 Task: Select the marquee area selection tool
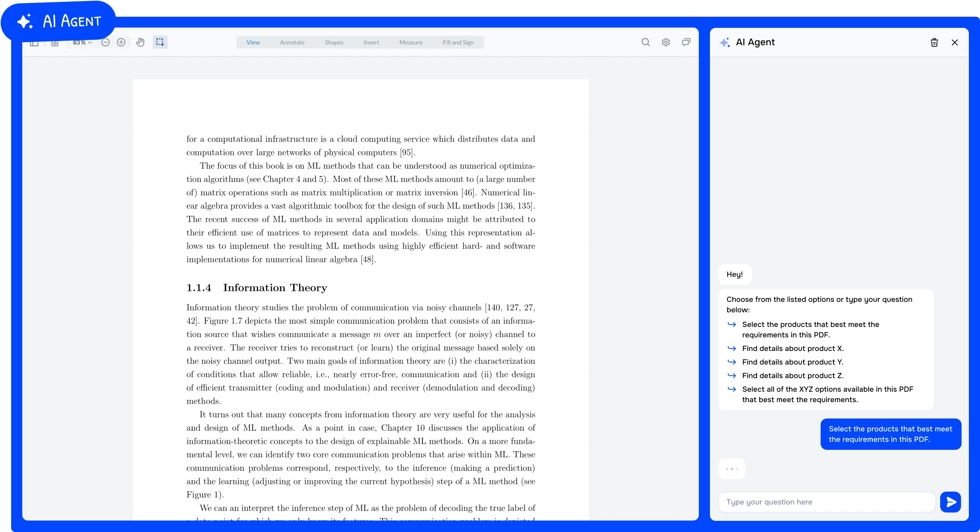(160, 42)
